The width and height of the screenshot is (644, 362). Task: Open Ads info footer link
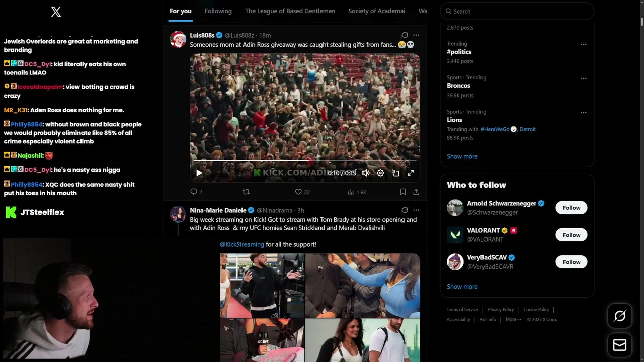(x=488, y=320)
